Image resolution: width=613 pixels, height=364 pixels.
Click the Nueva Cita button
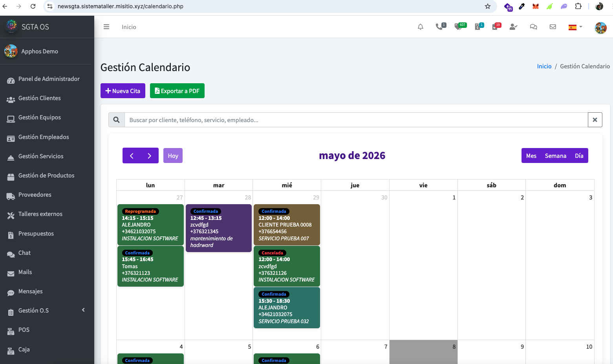(x=123, y=91)
